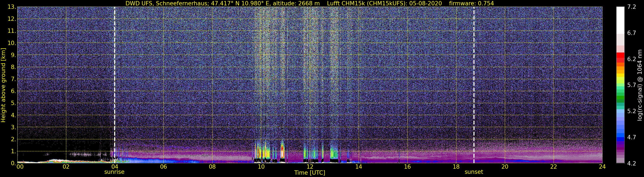Click the '13.' height tick label
Screen dimensions: 644x177
pos(12,7)
